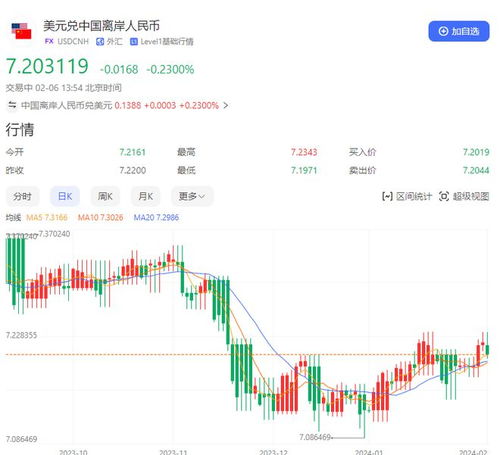Viewport: 500px width, 455px height.
Task: Click the 加自选 add-to-watchlist button
Action: point(459,31)
